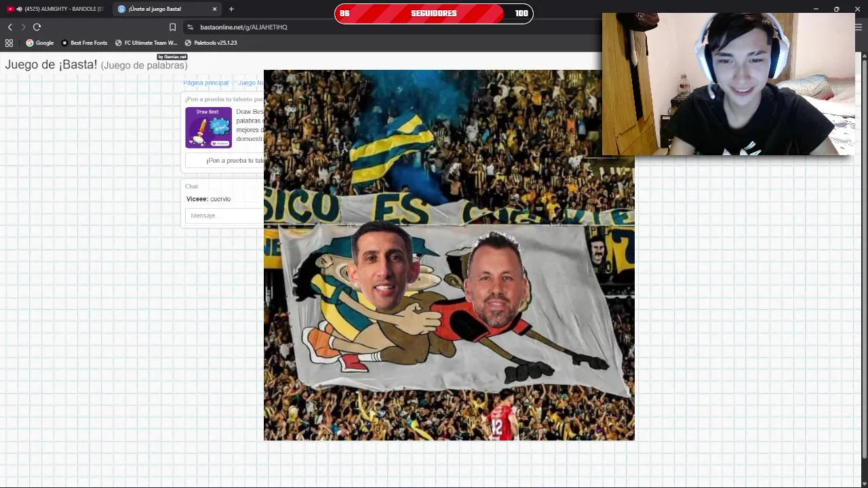Open a new browser tab
This screenshot has height=488, width=868.
[x=231, y=9]
